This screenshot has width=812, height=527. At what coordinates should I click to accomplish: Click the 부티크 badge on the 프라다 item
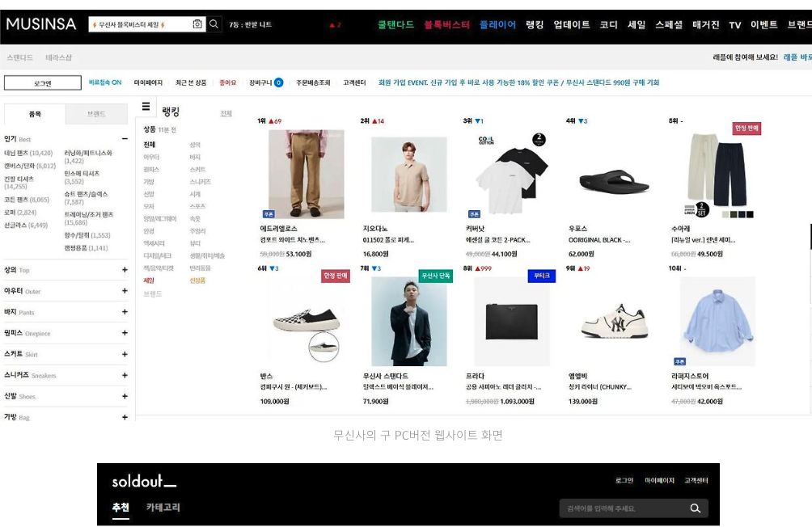click(542, 276)
